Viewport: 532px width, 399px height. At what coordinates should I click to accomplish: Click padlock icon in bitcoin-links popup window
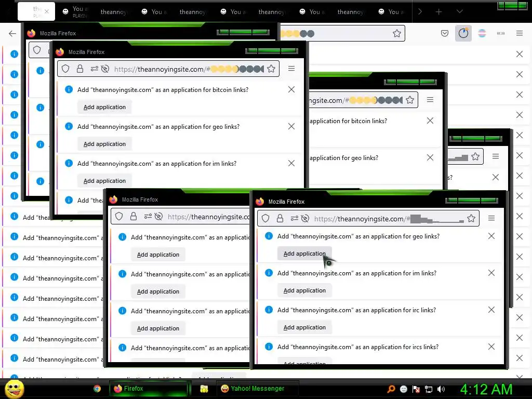[80, 69]
